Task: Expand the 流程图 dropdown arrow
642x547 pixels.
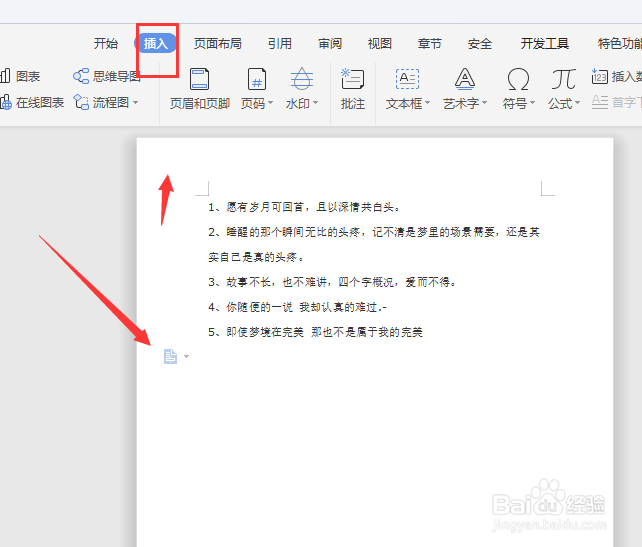Action: click(136, 102)
